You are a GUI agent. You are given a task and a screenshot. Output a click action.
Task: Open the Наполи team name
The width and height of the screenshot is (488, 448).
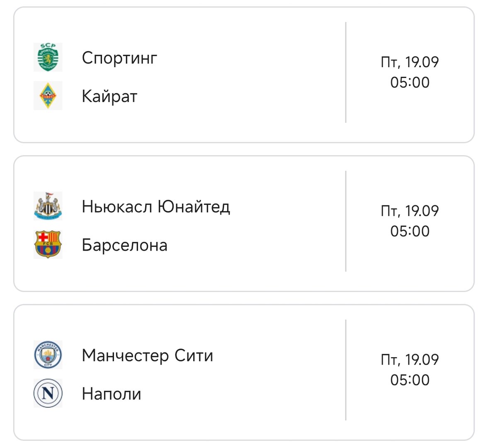click(112, 394)
